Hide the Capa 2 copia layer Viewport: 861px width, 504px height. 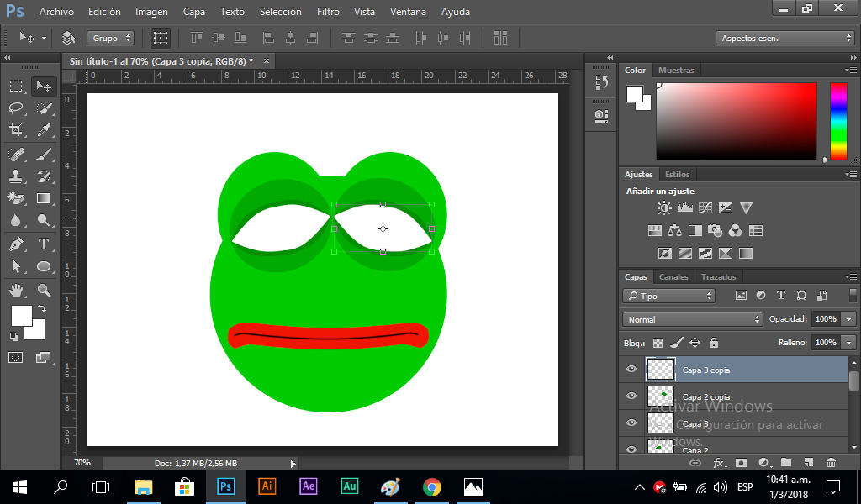[x=631, y=396]
